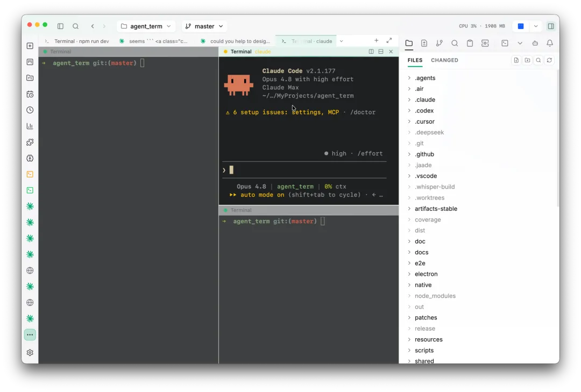Toggle the right sidebar panel
The height and width of the screenshot is (392, 581).
click(551, 26)
